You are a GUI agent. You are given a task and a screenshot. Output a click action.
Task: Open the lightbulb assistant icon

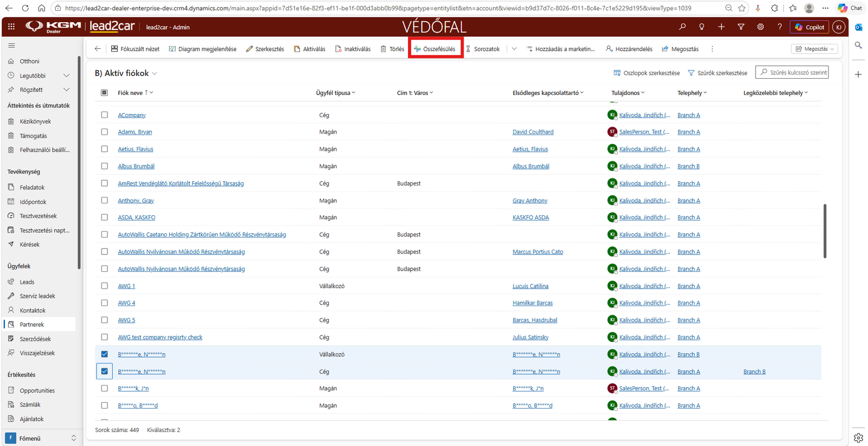coord(702,27)
